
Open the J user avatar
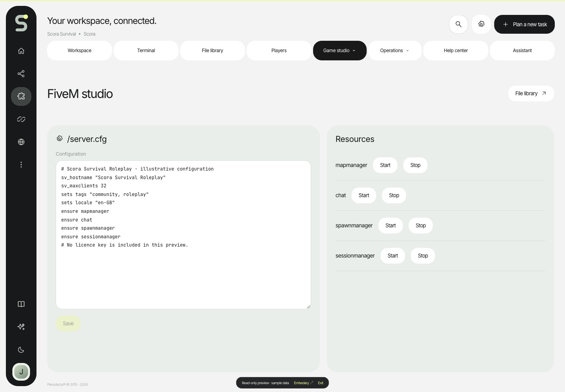[x=21, y=372]
